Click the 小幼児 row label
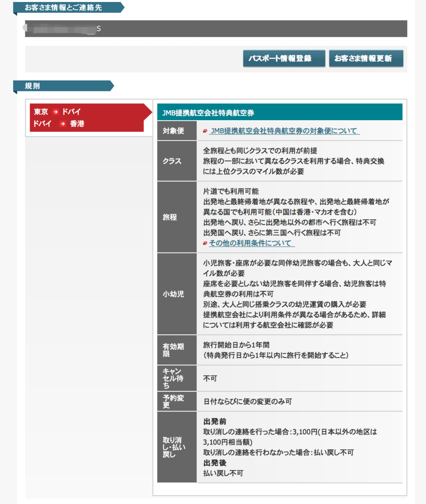Viewport: 426px width, 504px height. pyautogui.click(x=177, y=294)
